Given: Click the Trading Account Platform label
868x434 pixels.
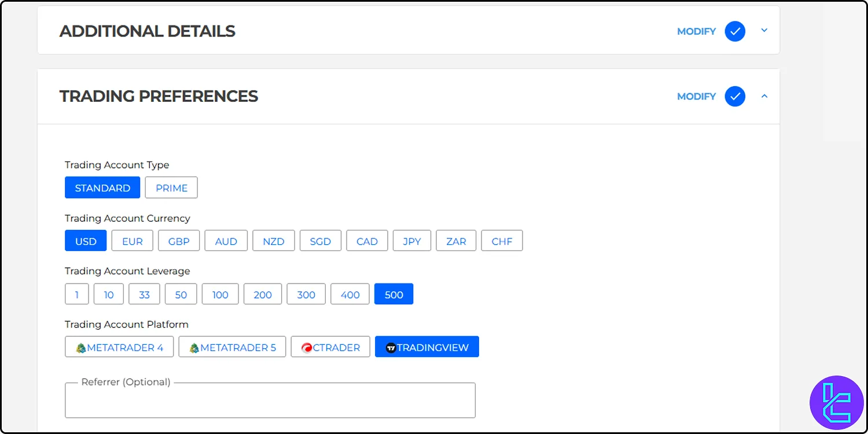Looking at the screenshot, I should coord(127,324).
